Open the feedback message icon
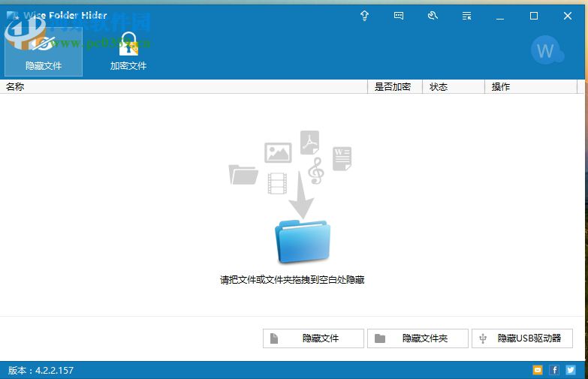 coord(399,16)
